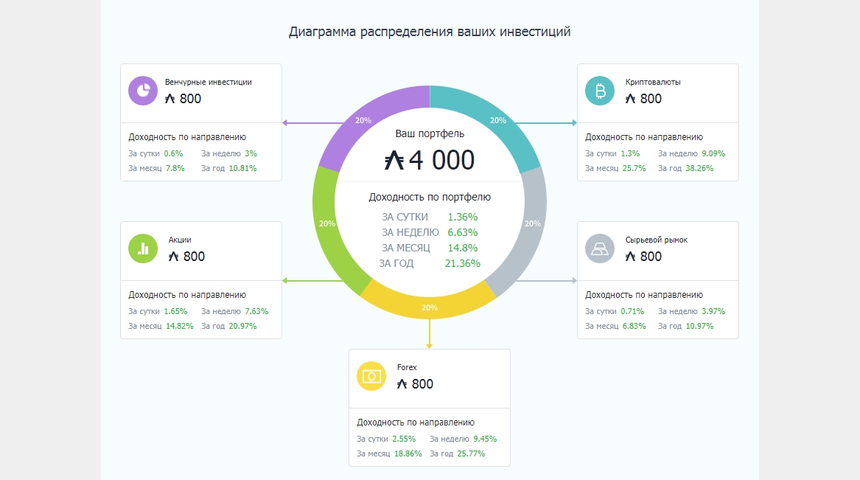The image size is (860, 480).
Task: Click stocks weekly return 7.63%
Action: click(256, 312)
